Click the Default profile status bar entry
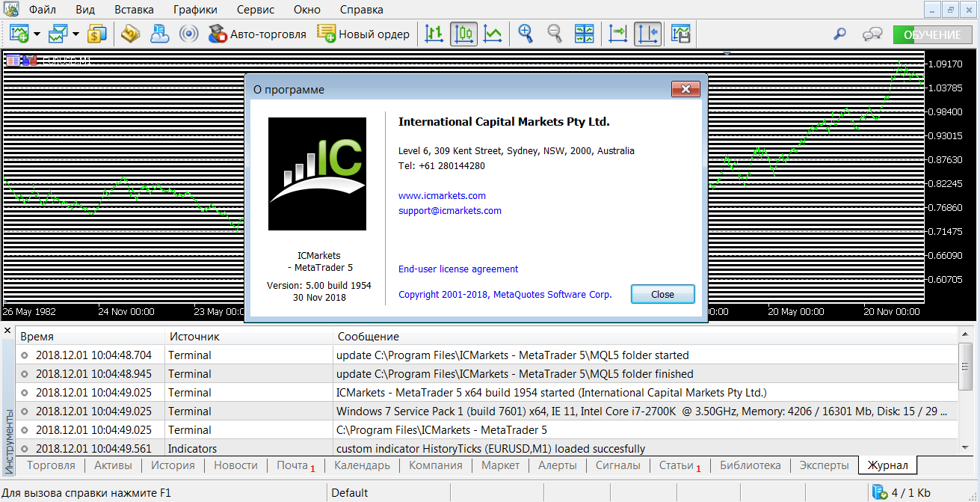The height and width of the screenshot is (502, 980). click(350, 493)
